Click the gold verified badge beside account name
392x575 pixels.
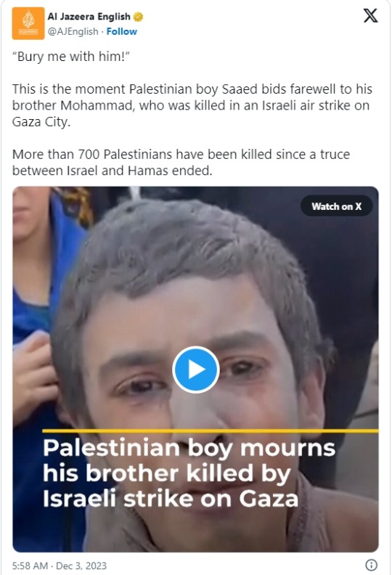point(138,17)
